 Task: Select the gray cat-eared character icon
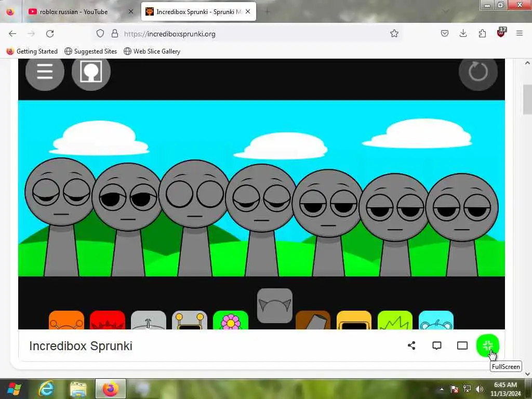(275, 305)
